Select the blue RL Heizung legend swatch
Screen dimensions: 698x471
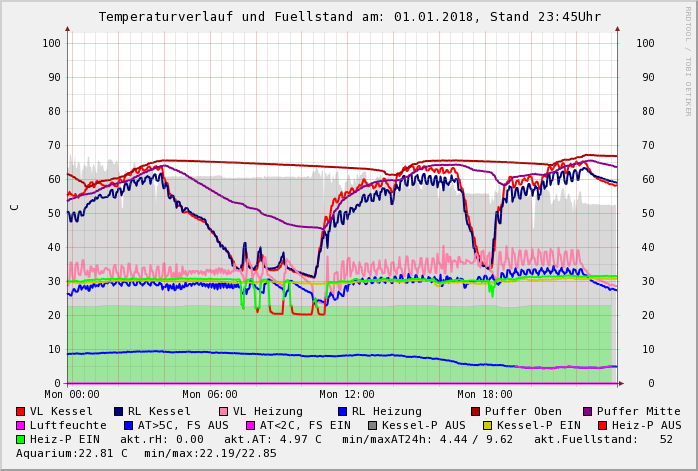[x=342, y=411]
